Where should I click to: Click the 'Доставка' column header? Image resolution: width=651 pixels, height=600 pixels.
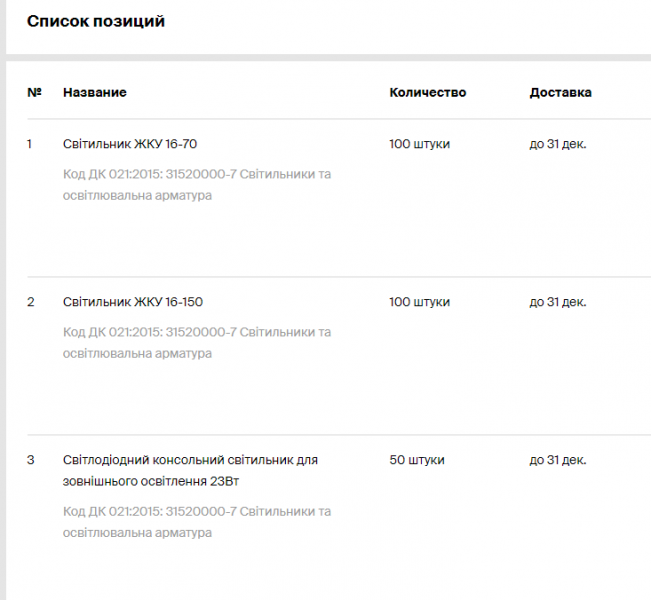(560, 92)
